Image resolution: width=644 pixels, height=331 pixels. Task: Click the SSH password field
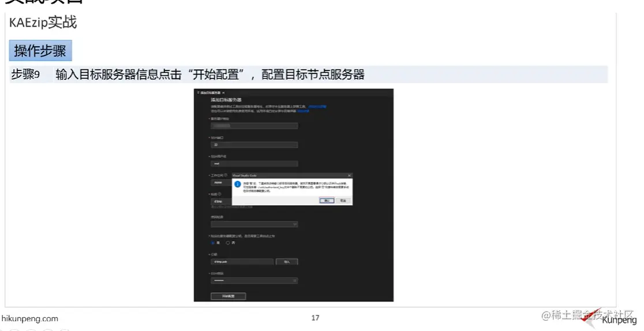coord(254,280)
